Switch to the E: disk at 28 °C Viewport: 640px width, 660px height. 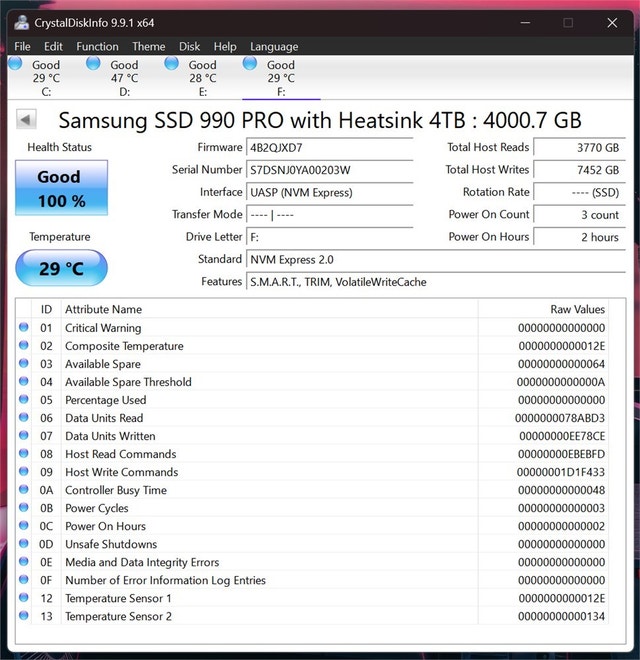(x=203, y=78)
